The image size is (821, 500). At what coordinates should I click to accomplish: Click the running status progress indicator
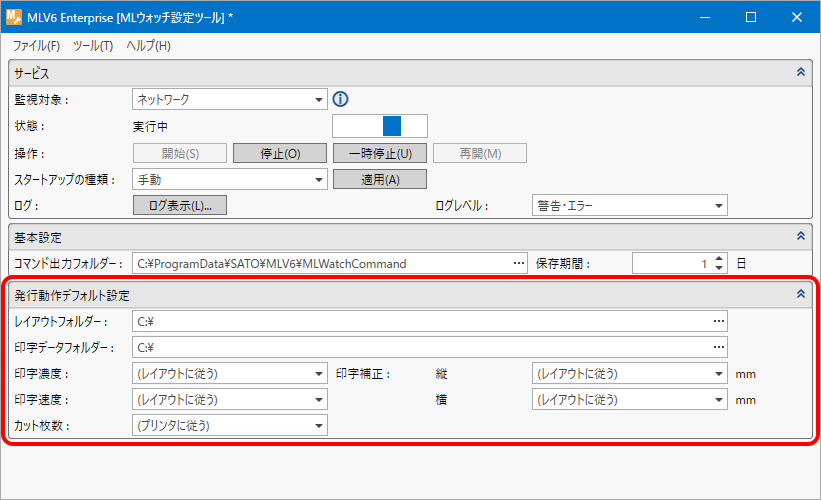380,126
